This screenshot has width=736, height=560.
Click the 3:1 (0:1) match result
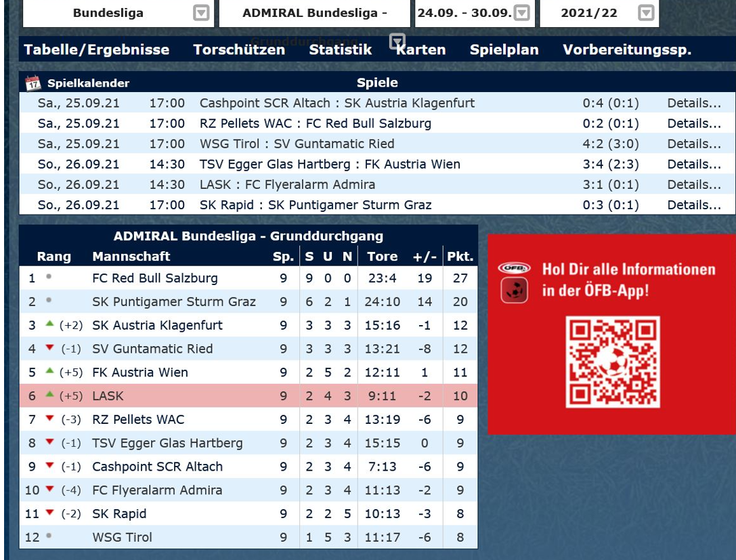pos(611,184)
